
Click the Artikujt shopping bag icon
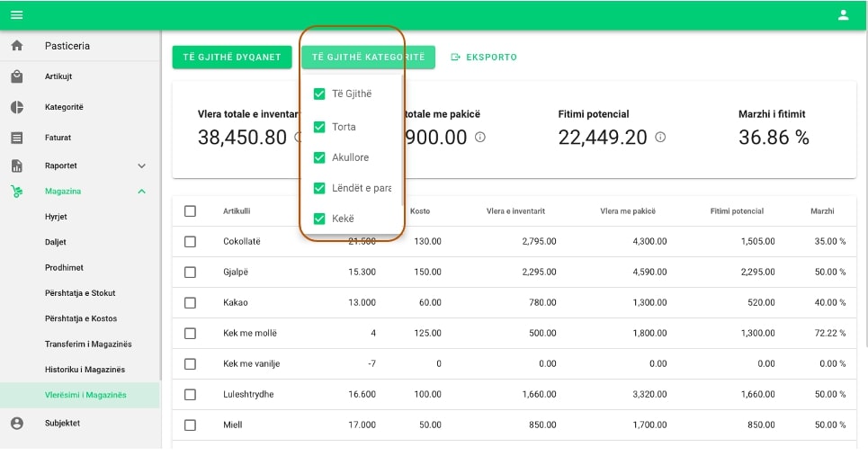pyautogui.click(x=16, y=76)
